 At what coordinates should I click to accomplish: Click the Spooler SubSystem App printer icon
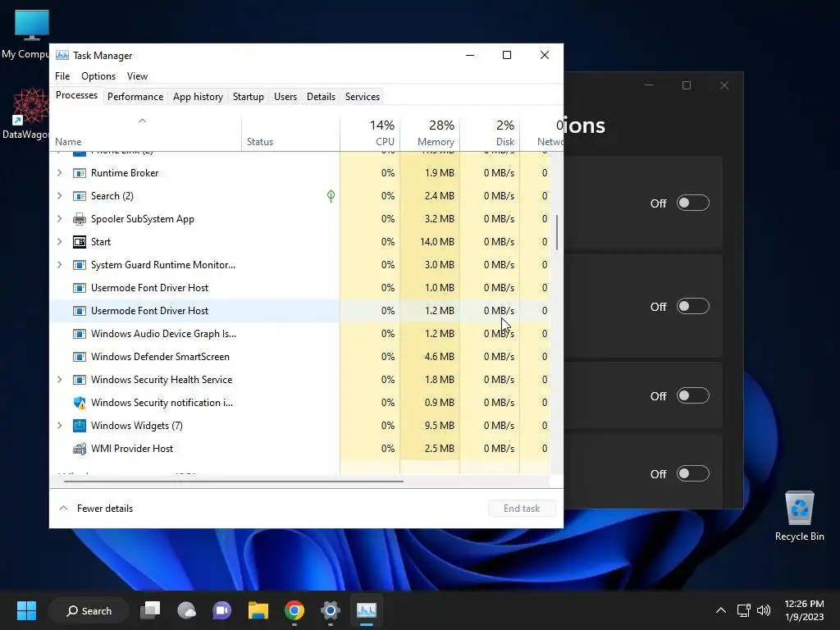(x=80, y=219)
